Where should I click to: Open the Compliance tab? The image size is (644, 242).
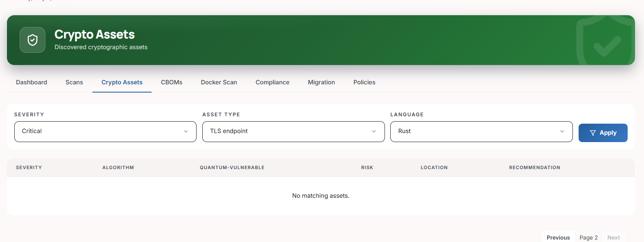tap(273, 82)
